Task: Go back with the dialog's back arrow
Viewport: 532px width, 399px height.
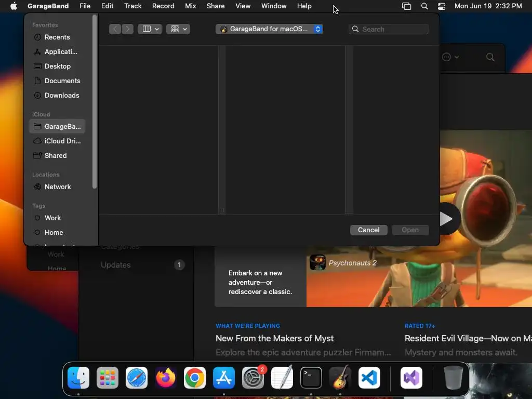Action: pyautogui.click(x=115, y=29)
